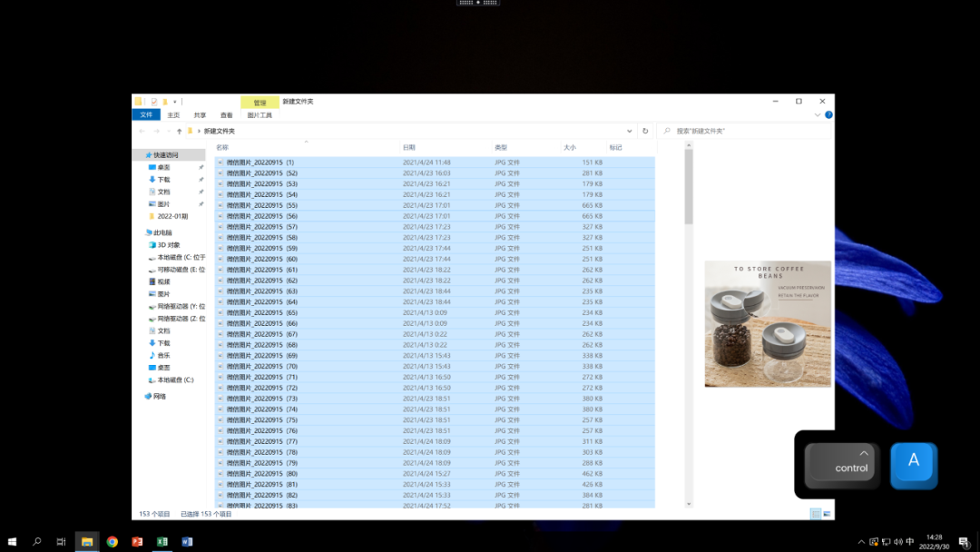980x552 pixels.
Task: Select 快速访问 (Quick access) in sidebar
Action: pyautogui.click(x=166, y=155)
